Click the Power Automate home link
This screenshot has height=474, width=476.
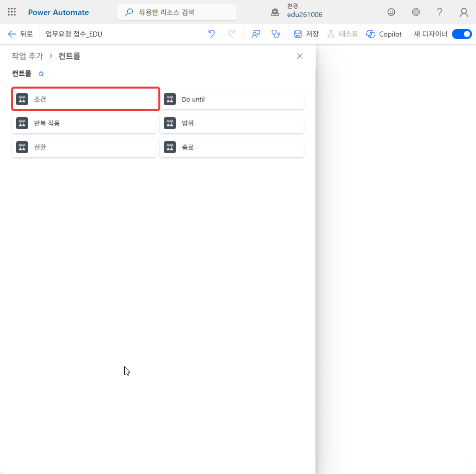pyautogui.click(x=59, y=13)
